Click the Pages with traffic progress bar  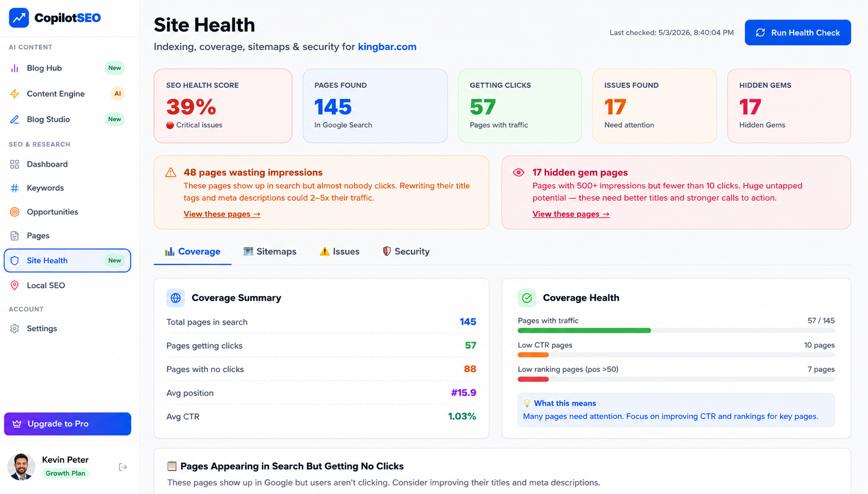pos(676,331)
